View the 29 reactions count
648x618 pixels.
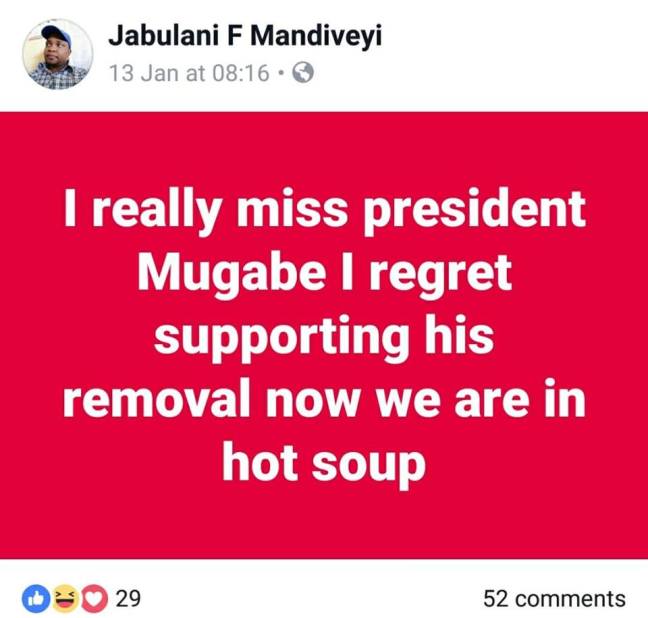tap(128, 598)
